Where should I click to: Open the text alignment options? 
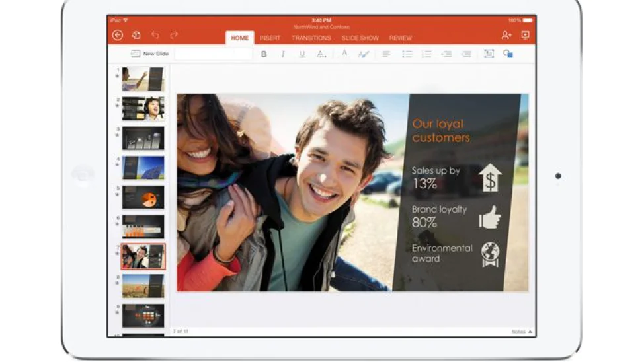tap(386, 54)
